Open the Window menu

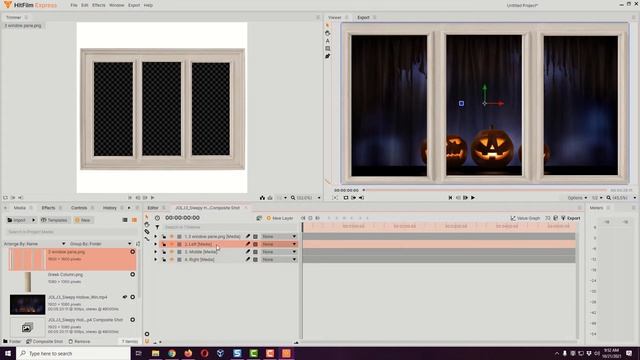click(116, 5)
